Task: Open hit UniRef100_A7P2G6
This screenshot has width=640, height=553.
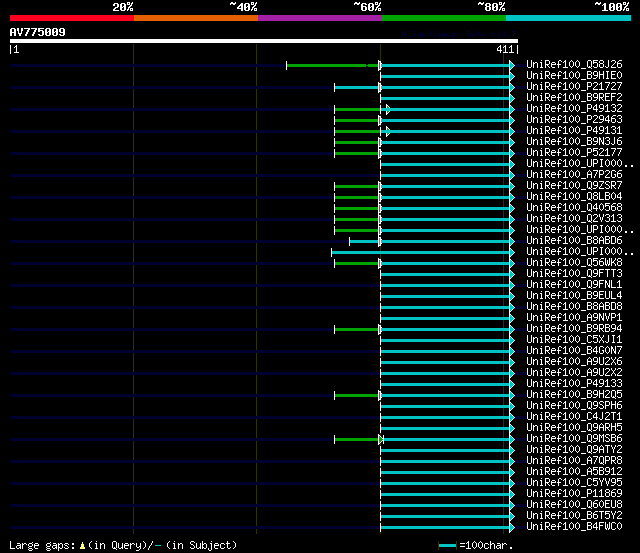Action: point(574,175)
